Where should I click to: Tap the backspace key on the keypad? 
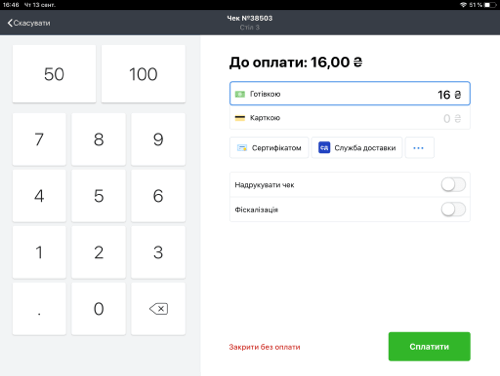tap(158, 309)
